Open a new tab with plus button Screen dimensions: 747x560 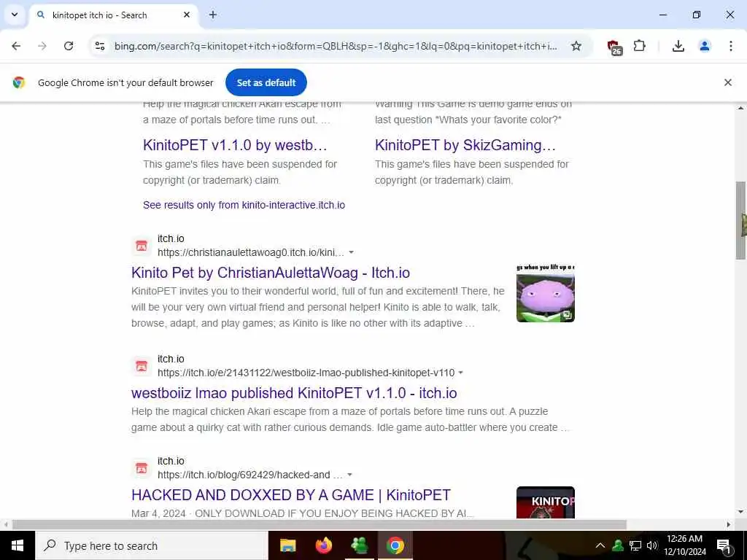click(213, 15)
